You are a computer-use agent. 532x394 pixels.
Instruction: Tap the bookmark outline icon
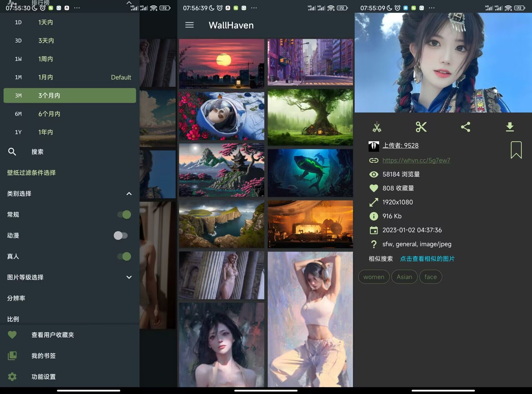point(516,150)
